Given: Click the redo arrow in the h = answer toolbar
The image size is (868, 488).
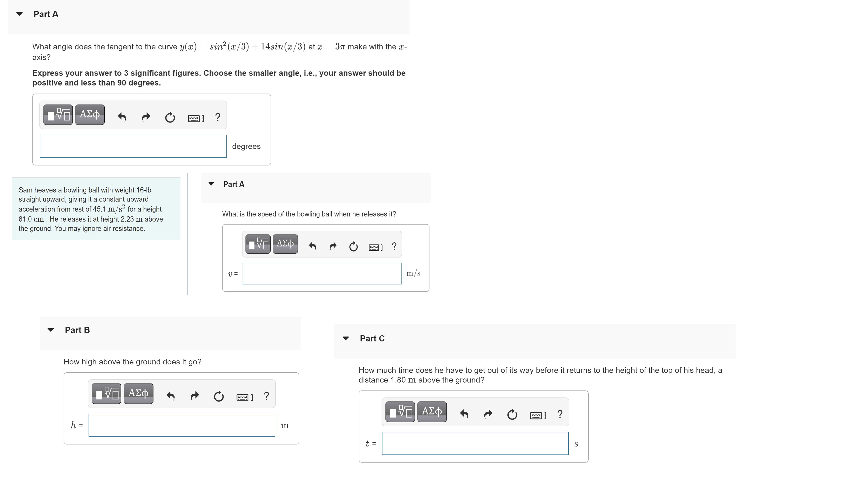Looking at the screenshot, I should tap(194, 396).
